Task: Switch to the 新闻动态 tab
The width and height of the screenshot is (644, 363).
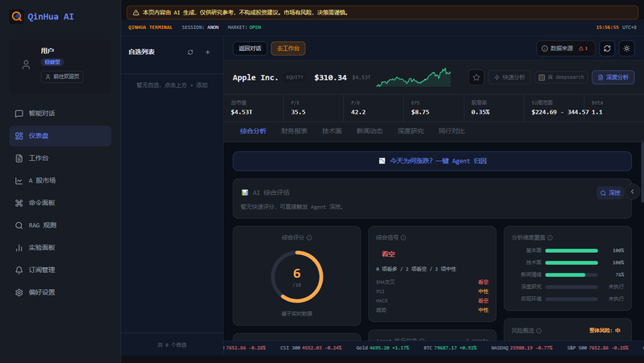Action: 369,131
